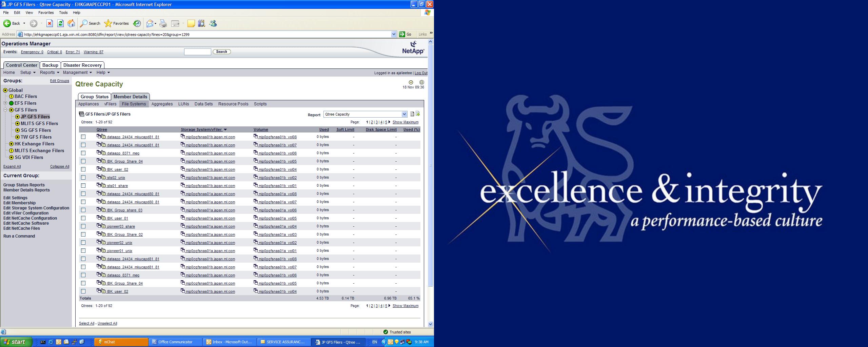Select the Aggregates sub-tab
Image resolution: width=868 pixels, height=347 pixels.
[162, 104]
